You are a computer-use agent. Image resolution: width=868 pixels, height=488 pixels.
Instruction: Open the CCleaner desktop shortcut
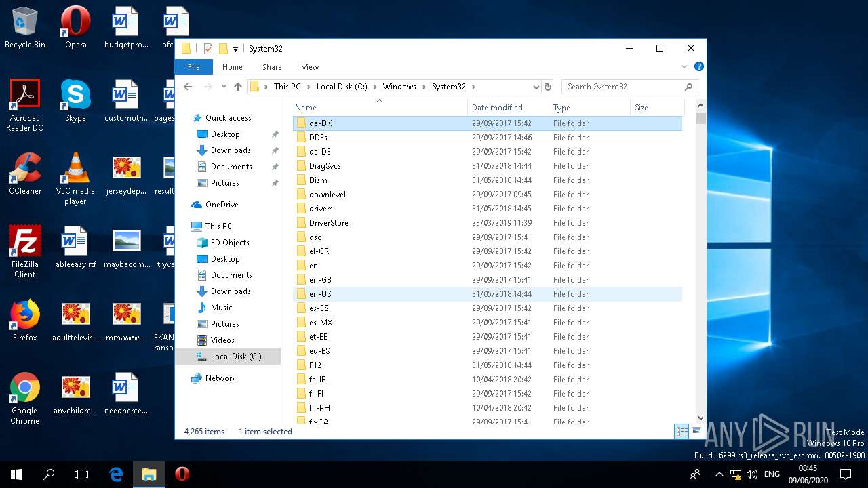pyautogui.click(x=25, y=174)
